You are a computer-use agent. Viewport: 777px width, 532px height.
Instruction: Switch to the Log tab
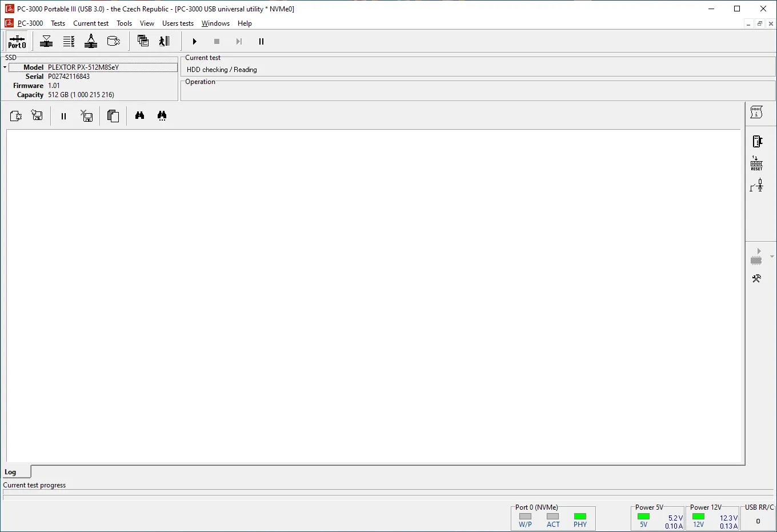coord(11,472)
